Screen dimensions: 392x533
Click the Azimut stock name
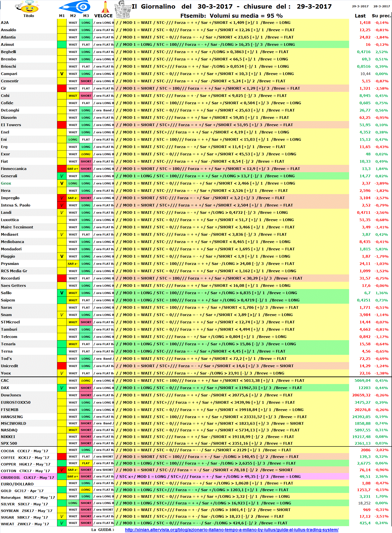[8, 44]
